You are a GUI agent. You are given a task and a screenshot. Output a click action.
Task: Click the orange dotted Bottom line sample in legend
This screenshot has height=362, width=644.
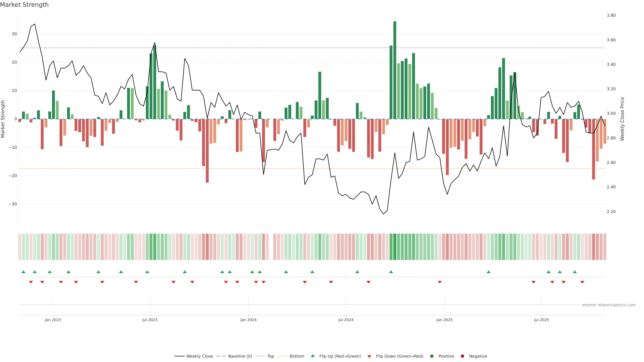[x=282, y=356]
